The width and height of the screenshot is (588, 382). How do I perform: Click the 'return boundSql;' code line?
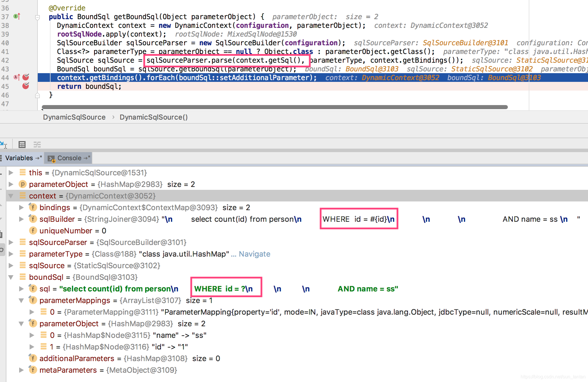(89, 86)
